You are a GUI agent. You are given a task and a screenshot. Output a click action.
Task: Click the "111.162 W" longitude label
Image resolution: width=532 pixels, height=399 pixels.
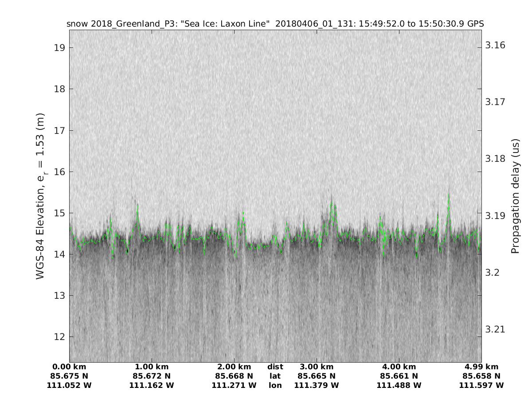click(152, 385)
